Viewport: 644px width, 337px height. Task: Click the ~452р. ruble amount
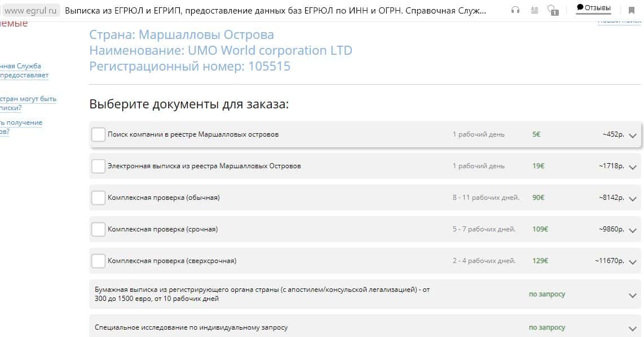click(x=613, y=134)
